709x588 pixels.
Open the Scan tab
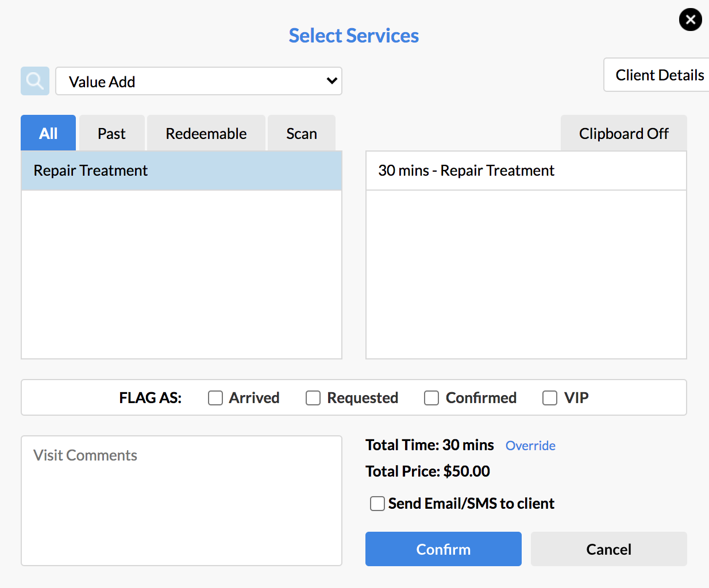[x=302, y=133]
